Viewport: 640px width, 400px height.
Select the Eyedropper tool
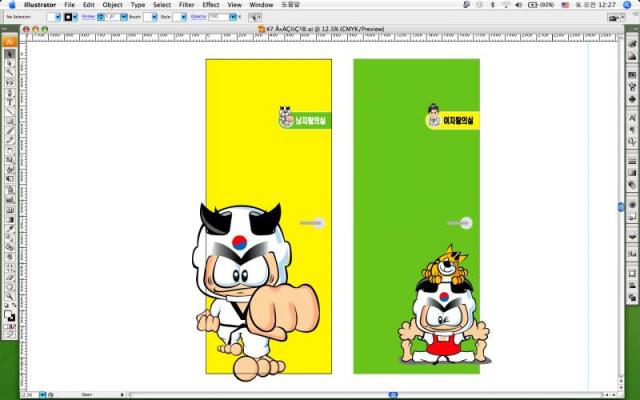point(10,229)
